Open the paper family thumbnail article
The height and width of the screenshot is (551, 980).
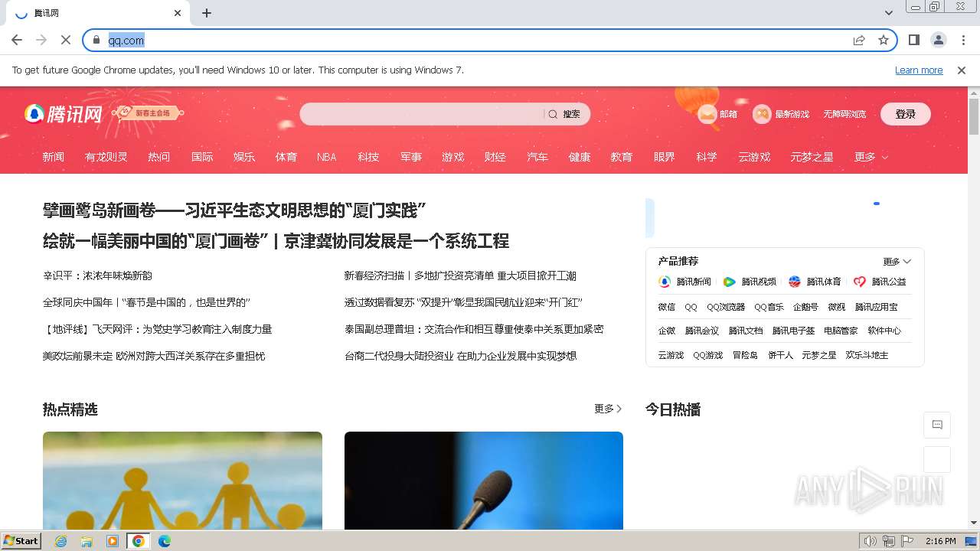click(182, 481)
